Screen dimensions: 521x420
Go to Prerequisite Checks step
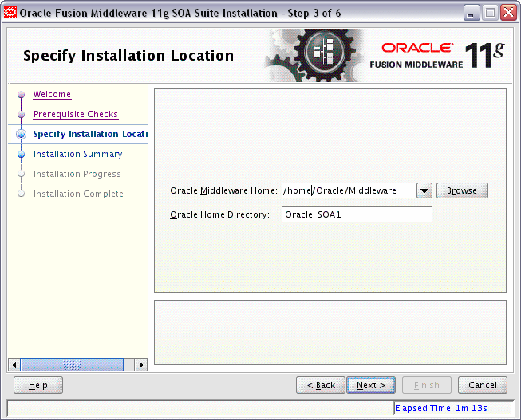(76, 114)
